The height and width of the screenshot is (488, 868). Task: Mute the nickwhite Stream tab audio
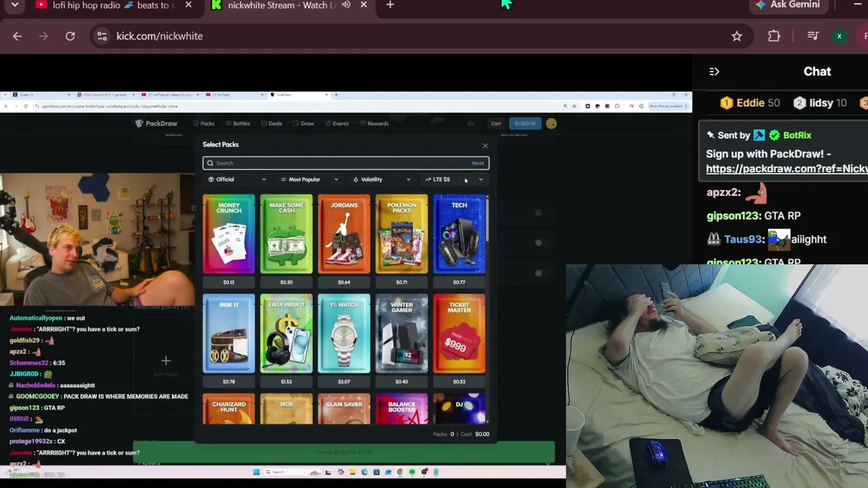[x=346, y=5]
